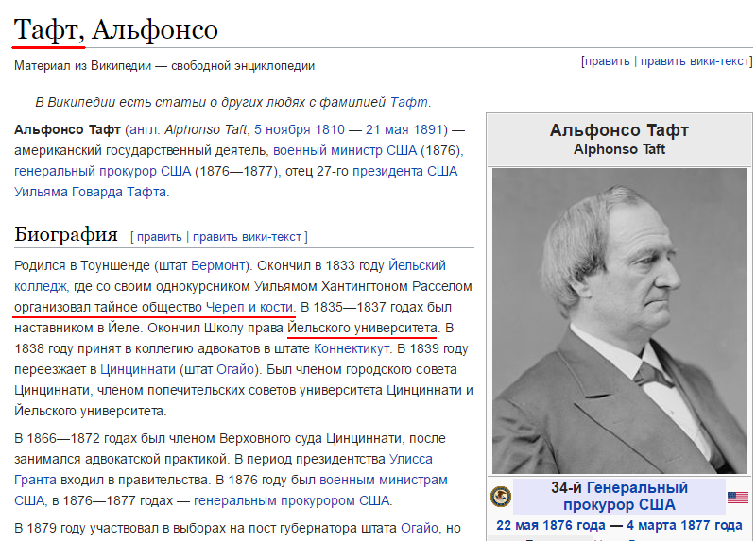
Task: Click the US flag icon in infobox
Action: click(x=738, y=497)
